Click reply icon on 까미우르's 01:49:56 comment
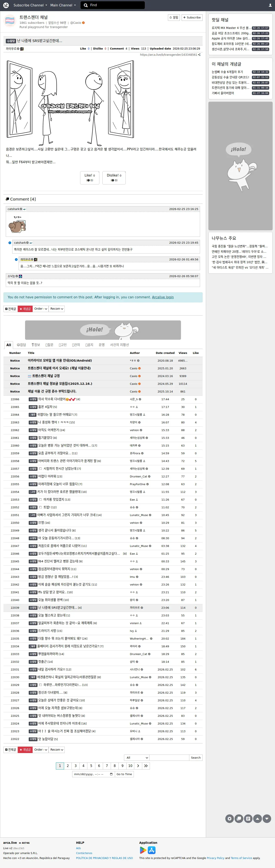This screenshot has height=868, width=275. tap(16, 260)
